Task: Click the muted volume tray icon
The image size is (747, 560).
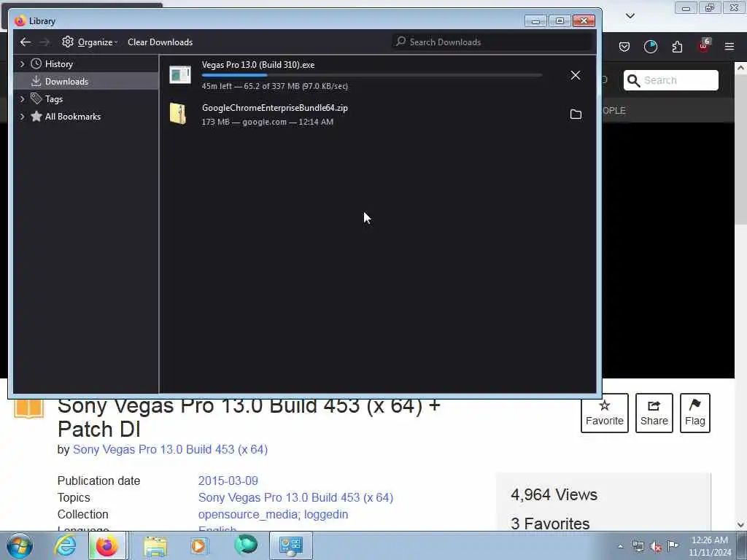Action: tap(656, 547)
